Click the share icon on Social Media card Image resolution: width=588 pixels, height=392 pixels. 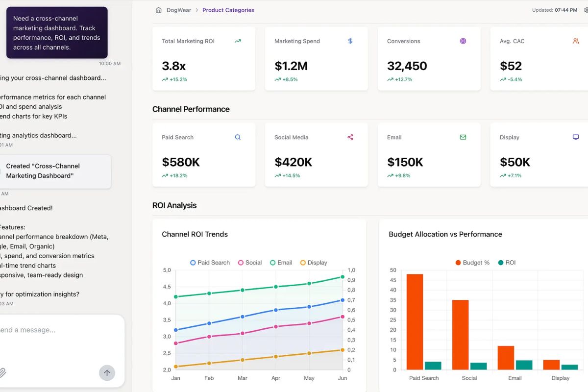pos(350,137)
